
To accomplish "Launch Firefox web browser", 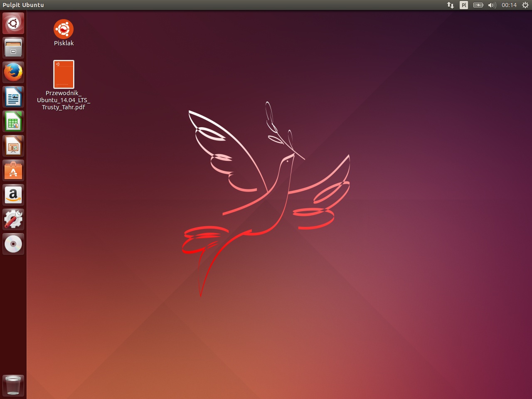I will coord(13,72).
